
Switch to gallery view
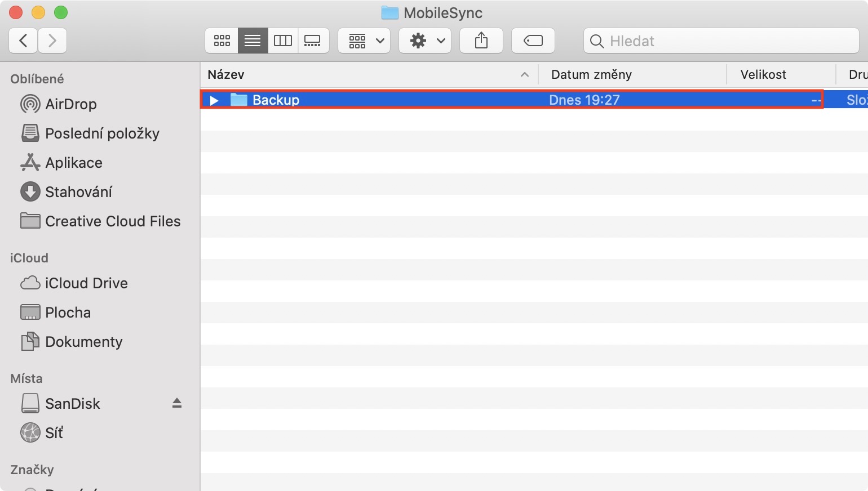coord(313,41)
